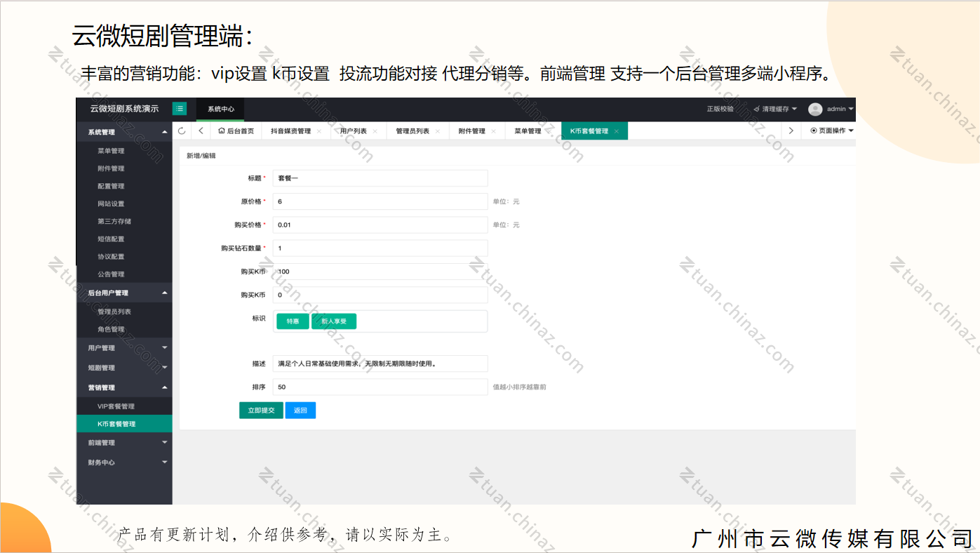This screenshot has width=980, height=553.
Task: Toggle the sidebar collapse menu icon
Action: coord(180,109)
